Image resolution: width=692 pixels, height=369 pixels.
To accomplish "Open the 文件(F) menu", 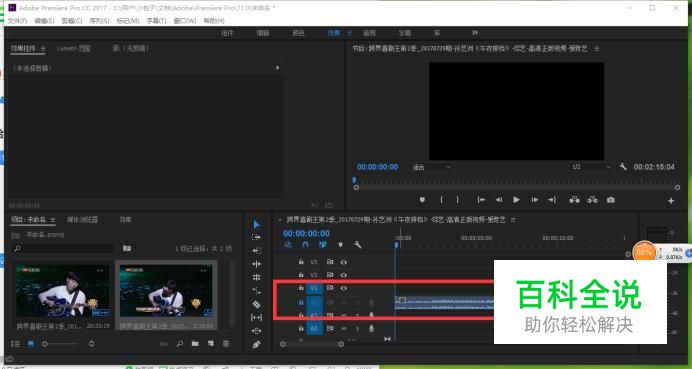I will (x=18, y=21).
